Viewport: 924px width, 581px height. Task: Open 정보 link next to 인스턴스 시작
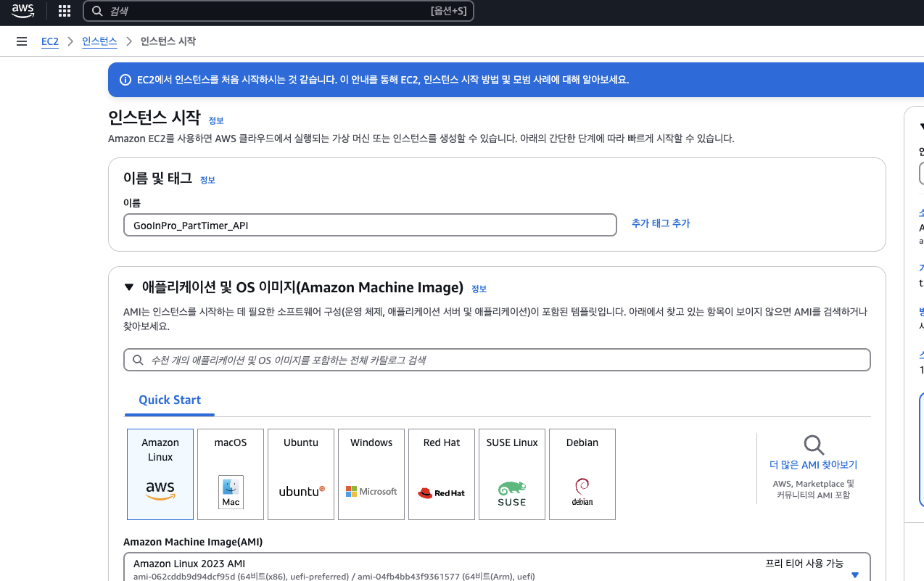pos(216,120)
